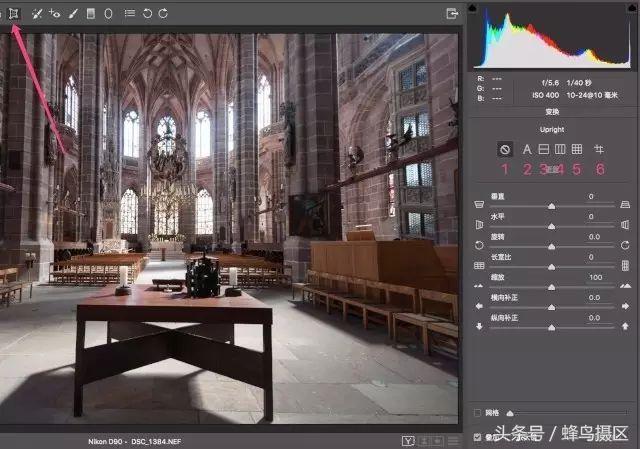This screenshot has width=640, height=449.
Task: Click the 旋转 value field showing 0.0
Action: 597,237
